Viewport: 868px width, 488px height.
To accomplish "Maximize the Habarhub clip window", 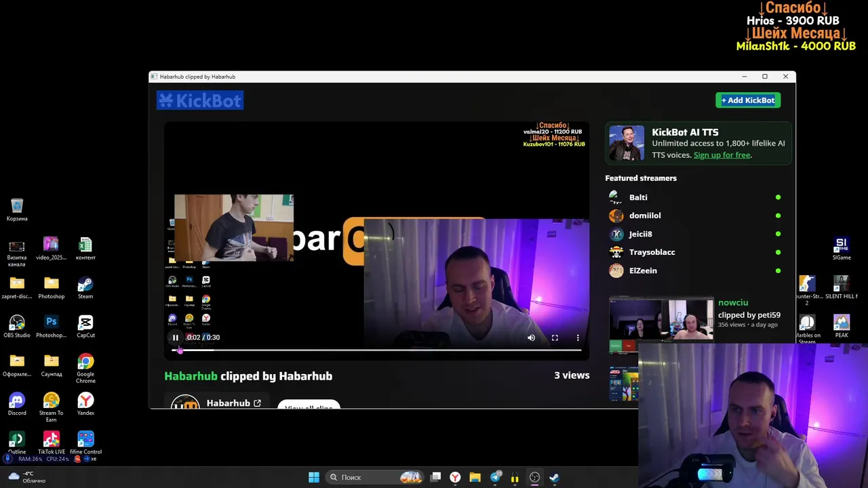I will (x=765, y=77).
